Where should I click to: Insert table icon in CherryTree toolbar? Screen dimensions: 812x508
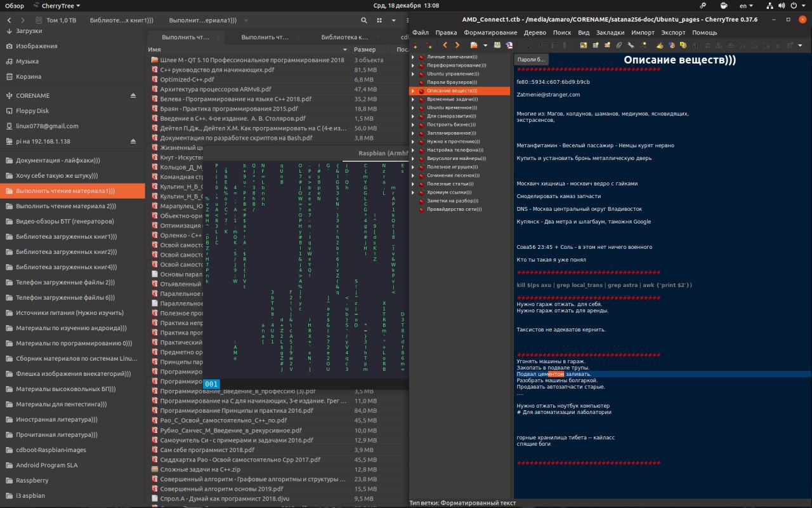(x=595, y=45)
